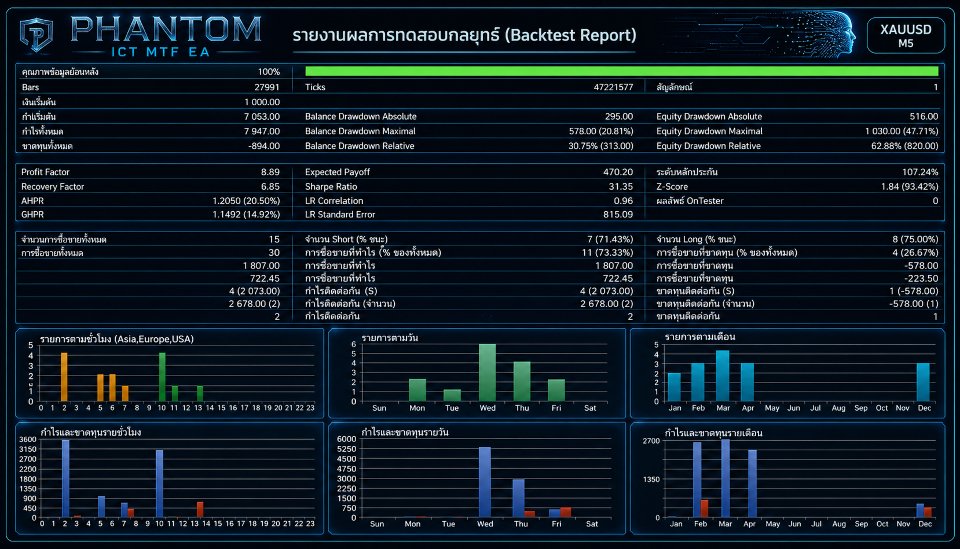Click the Equity Drawdown Absolute label
960x549 pixels.
pyautogui.click(x=709, y=116)
